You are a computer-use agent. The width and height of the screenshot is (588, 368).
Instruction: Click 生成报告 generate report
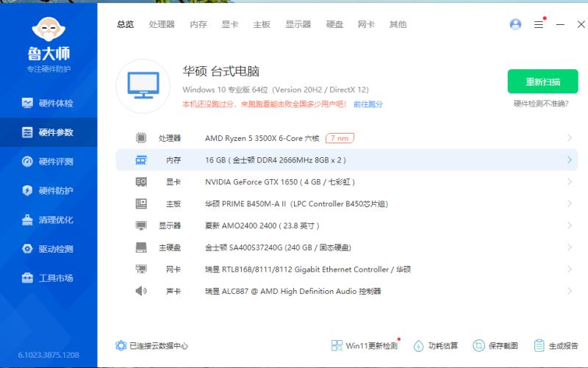556,345
